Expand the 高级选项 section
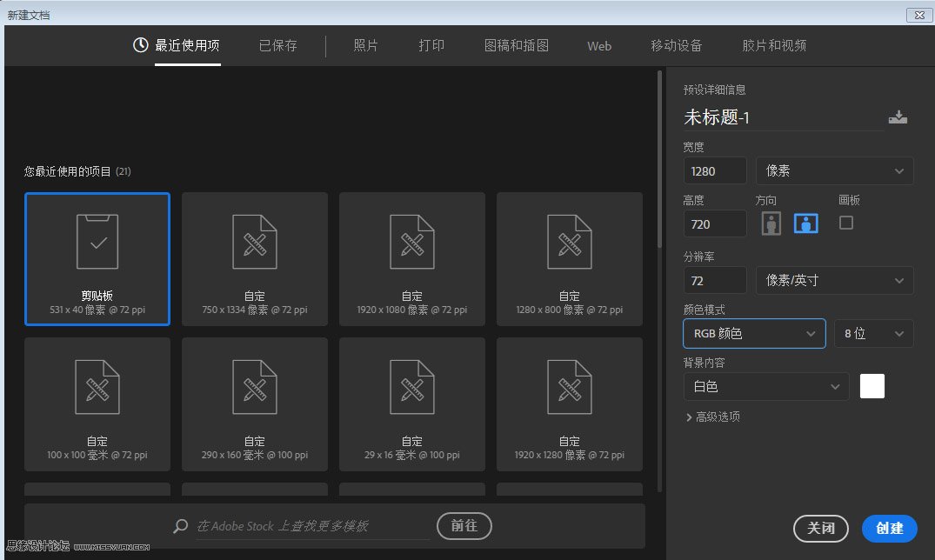The width and height of the screenshot is (935, 560). [713, 417]
